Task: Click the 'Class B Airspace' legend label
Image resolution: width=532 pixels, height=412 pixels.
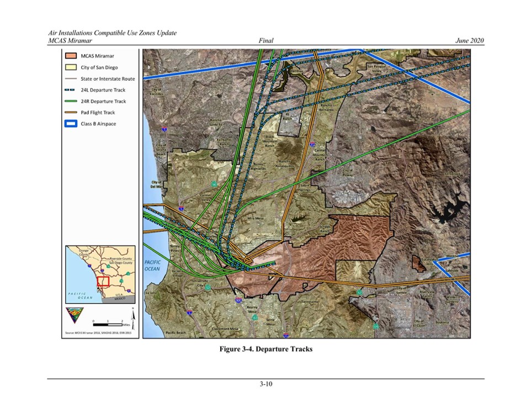Action: 98,124
